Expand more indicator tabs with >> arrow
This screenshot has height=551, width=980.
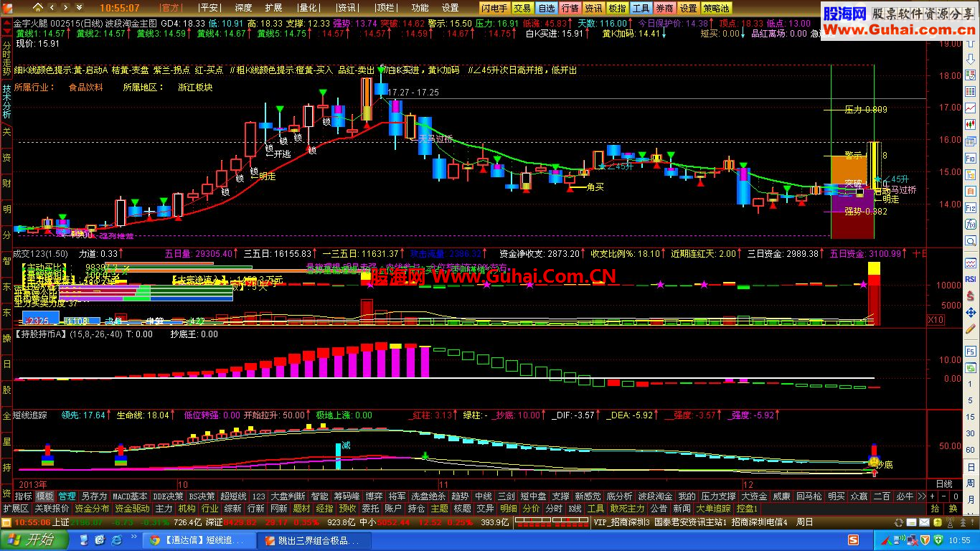(921, 496)
